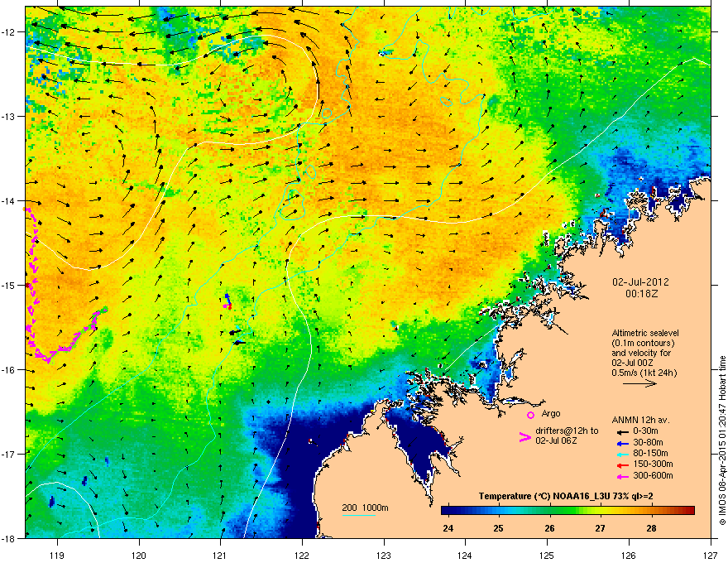The width and height of the screenshot is (728, 563).
Task: Click the longitude axis label 119
Action: point(57,555)
